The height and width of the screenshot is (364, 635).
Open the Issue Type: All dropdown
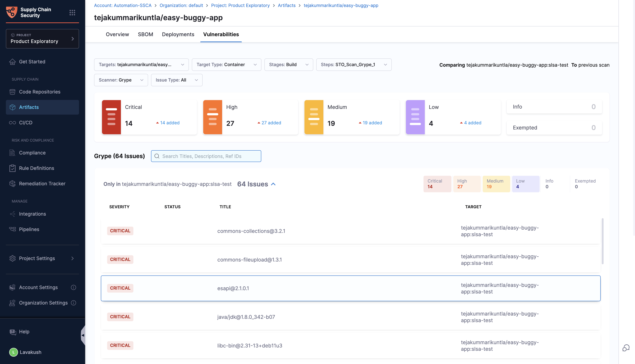177,80
